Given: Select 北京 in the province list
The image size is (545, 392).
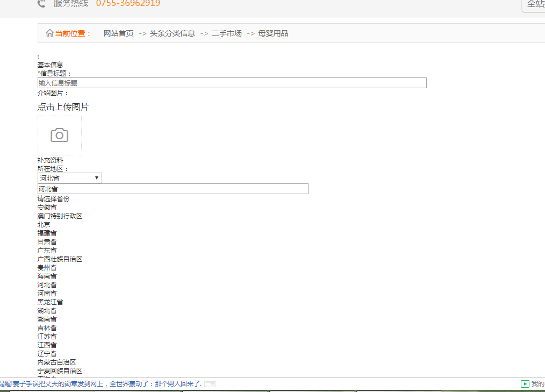Looking at the screenshot, I should pos(44,225).
